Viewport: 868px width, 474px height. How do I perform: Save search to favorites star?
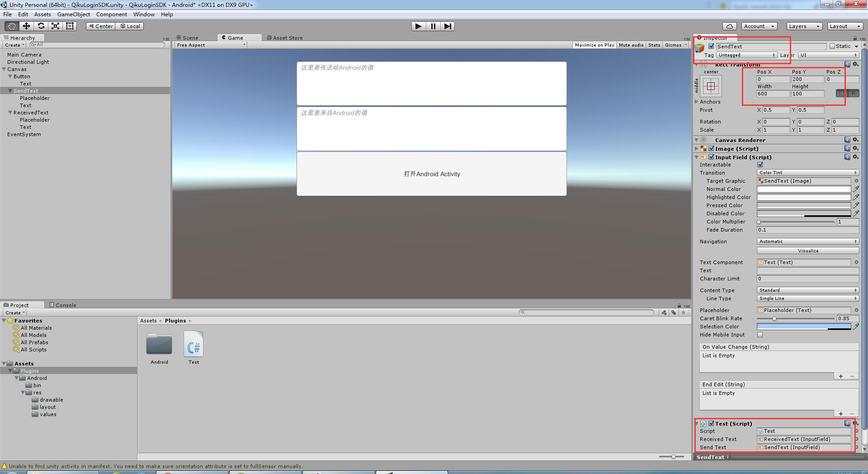coord(684,313)
